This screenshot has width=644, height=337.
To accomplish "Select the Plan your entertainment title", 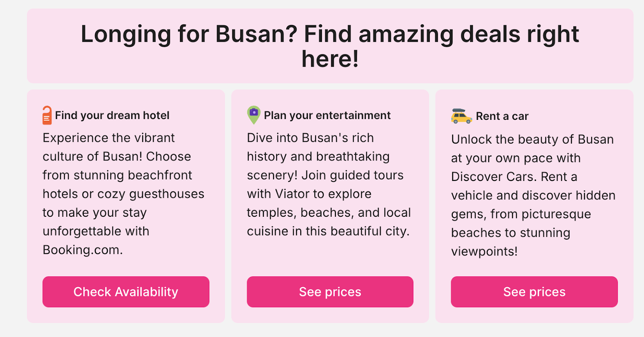I will (327, 115).
